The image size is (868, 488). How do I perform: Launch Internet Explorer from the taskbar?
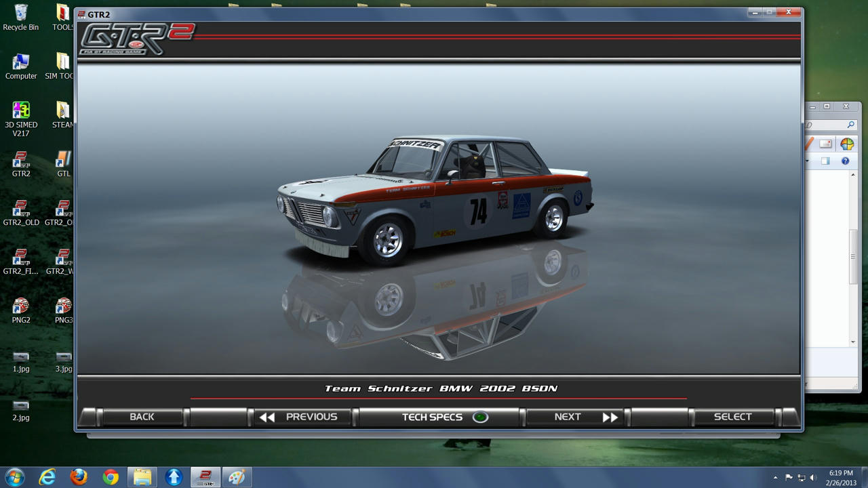pyautogui.click(x=47, y=477)
